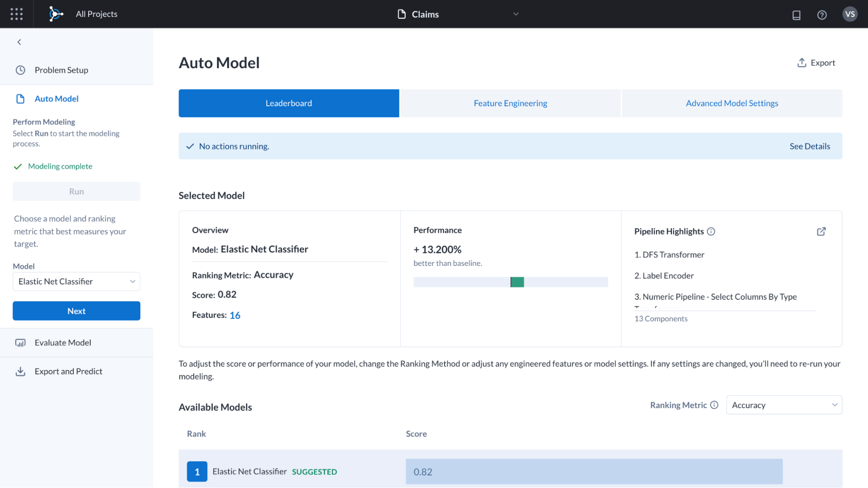Change the Ranking Metric from Accuracy

tap(783, 405)
